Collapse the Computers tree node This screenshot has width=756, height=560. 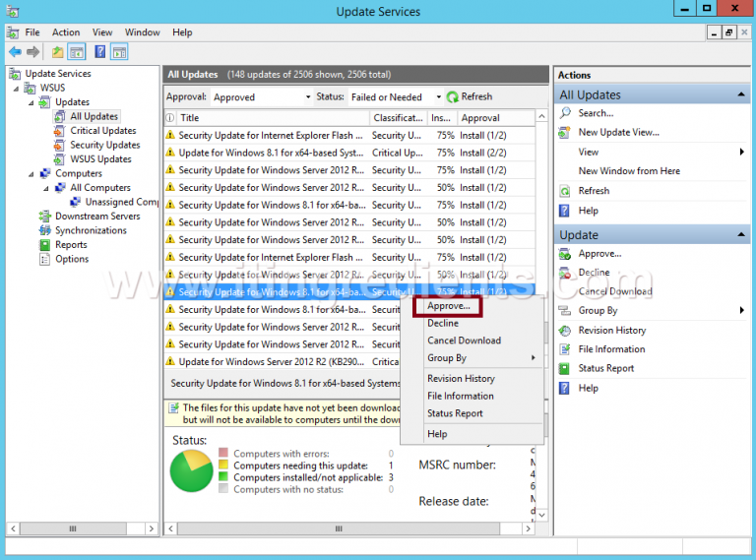click(31, 174)
